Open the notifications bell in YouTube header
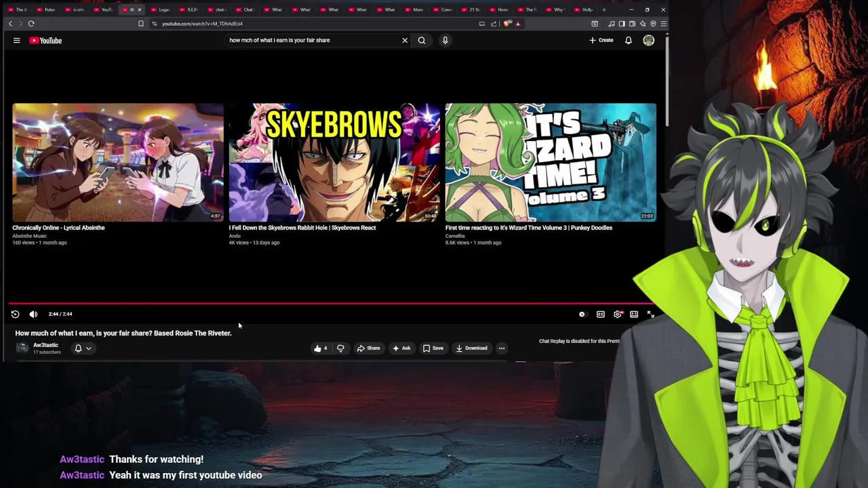868x488 pixels. 628,41
